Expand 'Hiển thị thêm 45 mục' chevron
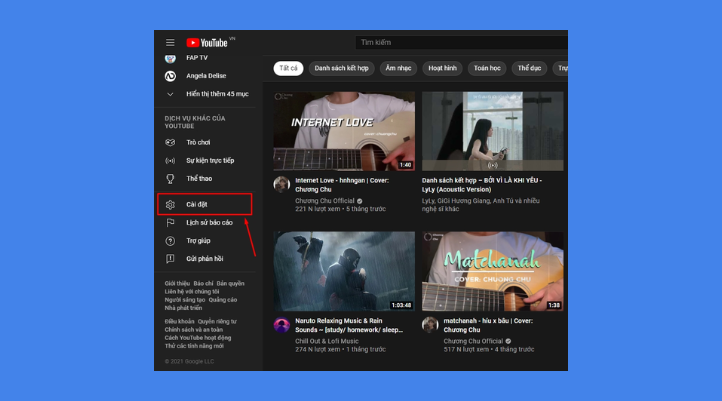The height and width of the screenshot is (401, 722). (170, 94)
